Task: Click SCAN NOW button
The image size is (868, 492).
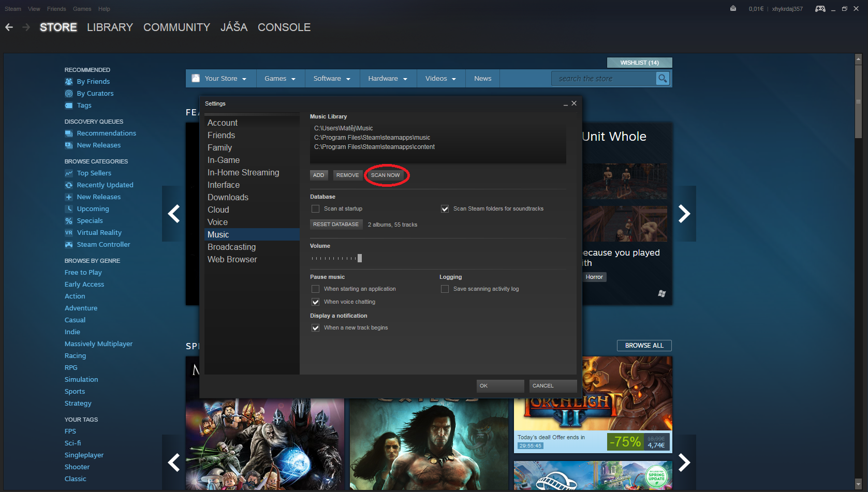Action: pyautogui.click(x=386, y=175)
